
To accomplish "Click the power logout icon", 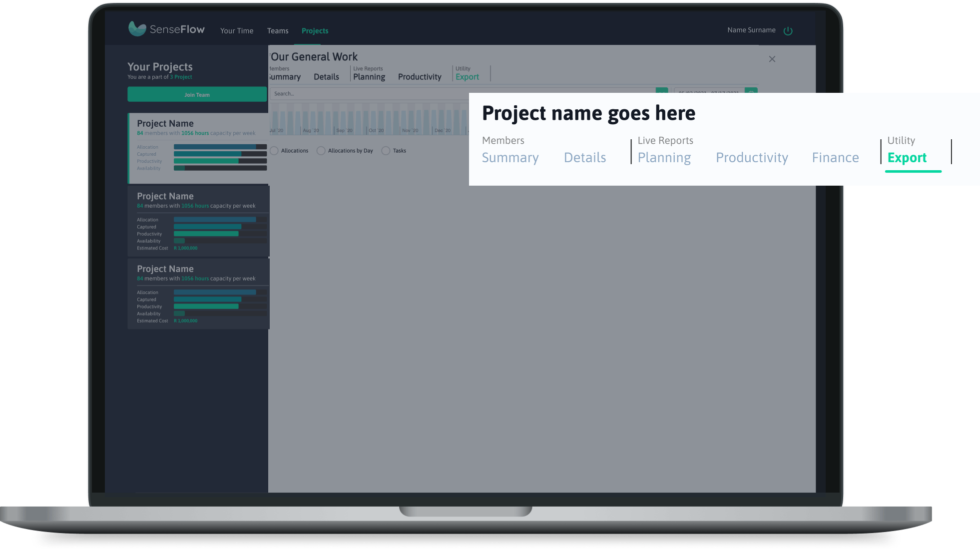I will tap(788, 31).
